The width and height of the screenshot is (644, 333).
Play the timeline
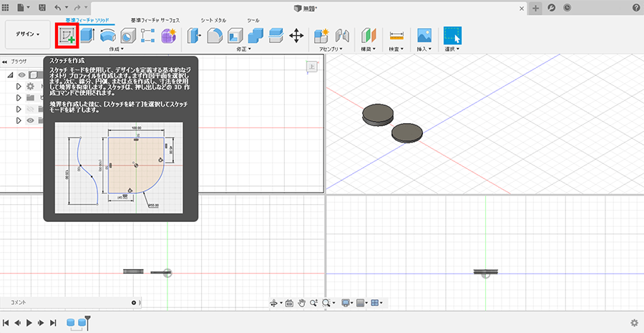(29, 323)
